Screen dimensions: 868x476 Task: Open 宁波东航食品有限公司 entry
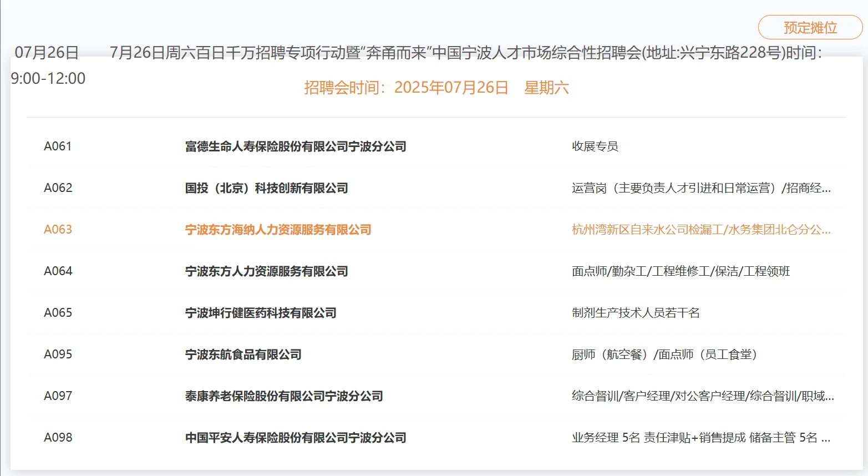243,355
